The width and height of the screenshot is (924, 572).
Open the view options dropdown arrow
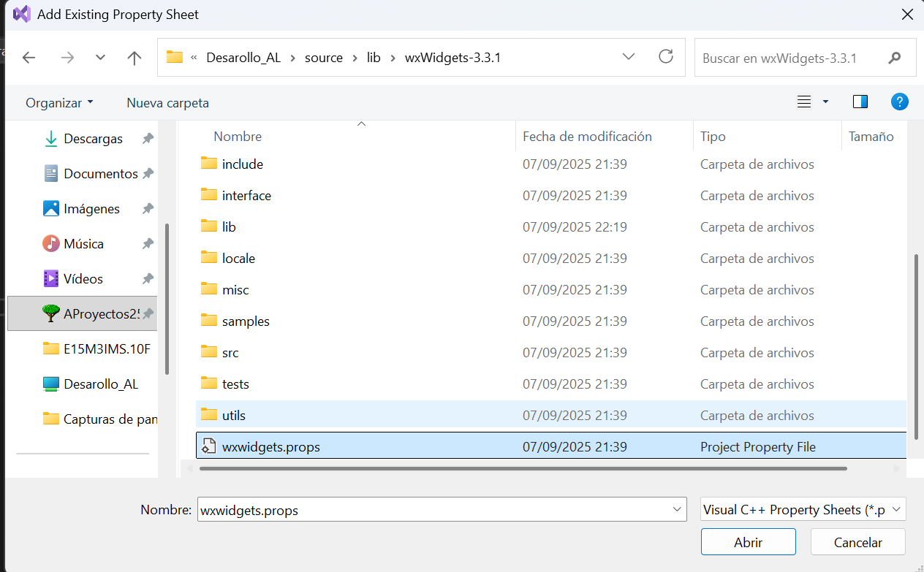coord(825,102)
